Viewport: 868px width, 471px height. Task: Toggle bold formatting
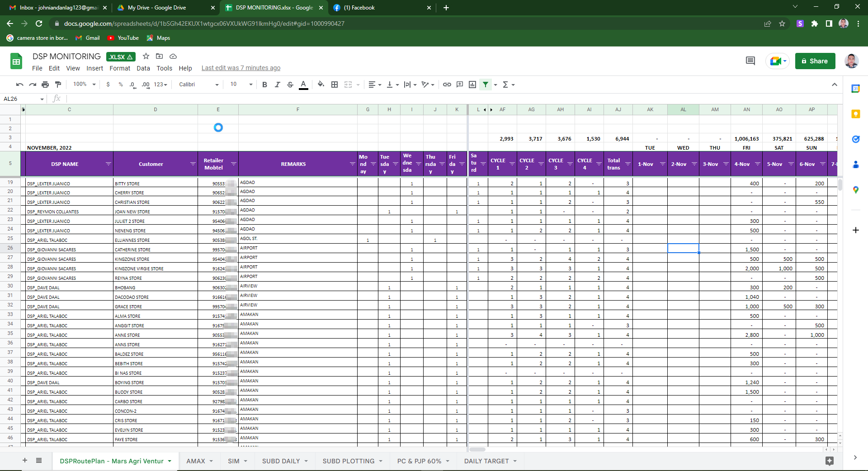click(264, 85)
